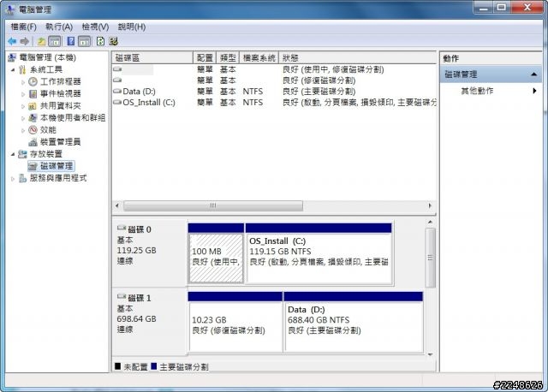
Task: Click 其他動作 in the actions pane
Action: (x=477, y=91)
